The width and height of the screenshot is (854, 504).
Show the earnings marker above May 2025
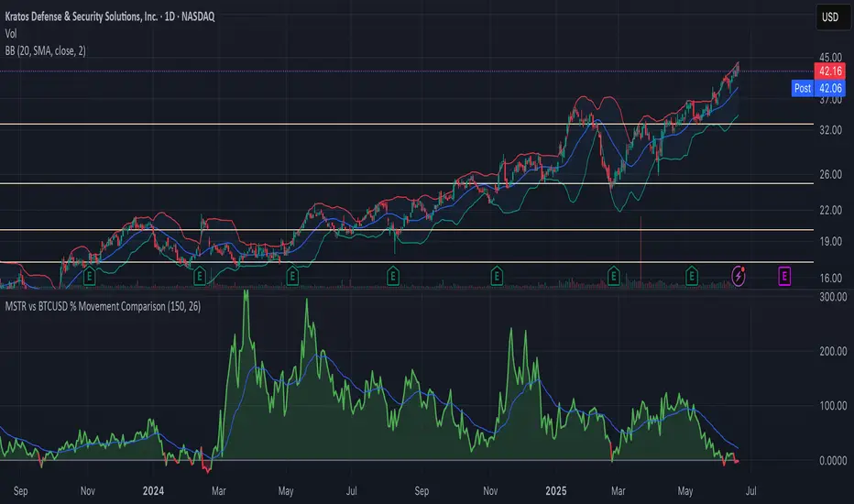point(692,274)
